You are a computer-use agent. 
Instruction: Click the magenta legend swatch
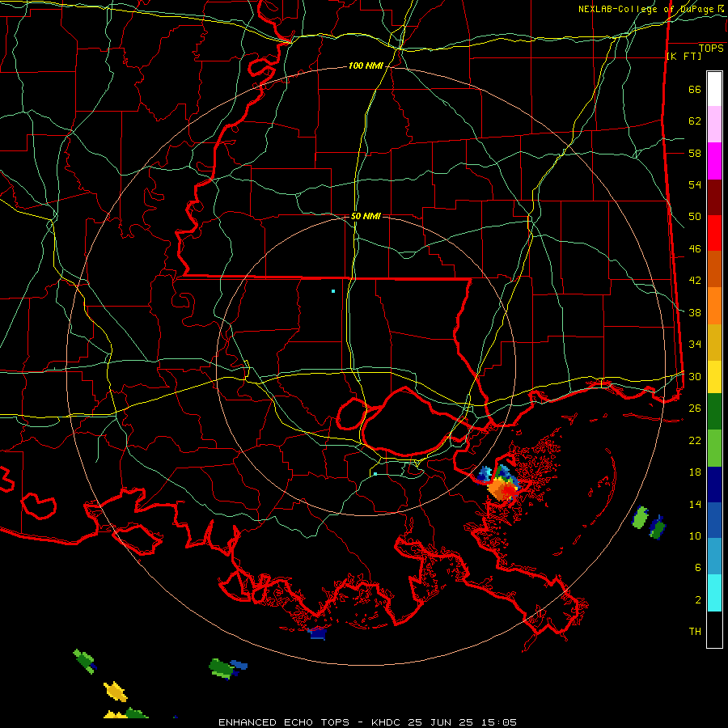pos(714,161)
